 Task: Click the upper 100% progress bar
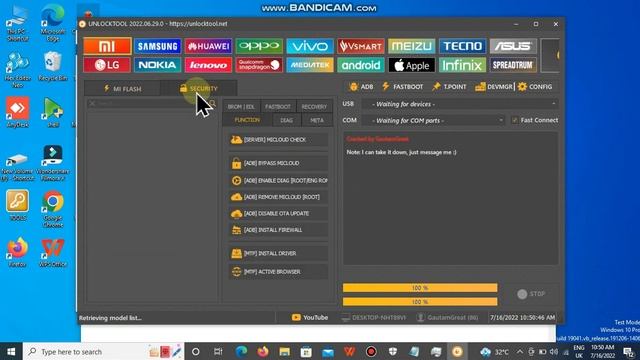[420, 288]
